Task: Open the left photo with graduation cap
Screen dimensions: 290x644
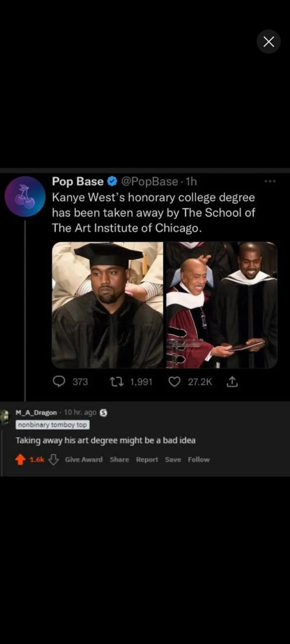Action: [108, 305]
